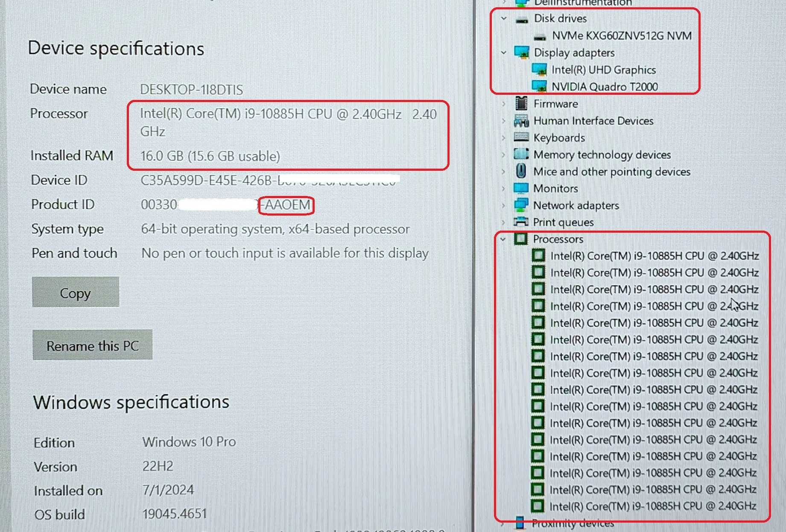Select the NVMe KXG60ZNV512G NVM drive entry

pos(622,35)
